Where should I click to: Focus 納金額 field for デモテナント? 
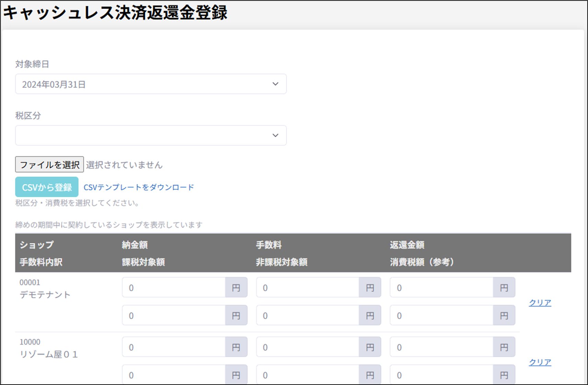pos(174,287)
